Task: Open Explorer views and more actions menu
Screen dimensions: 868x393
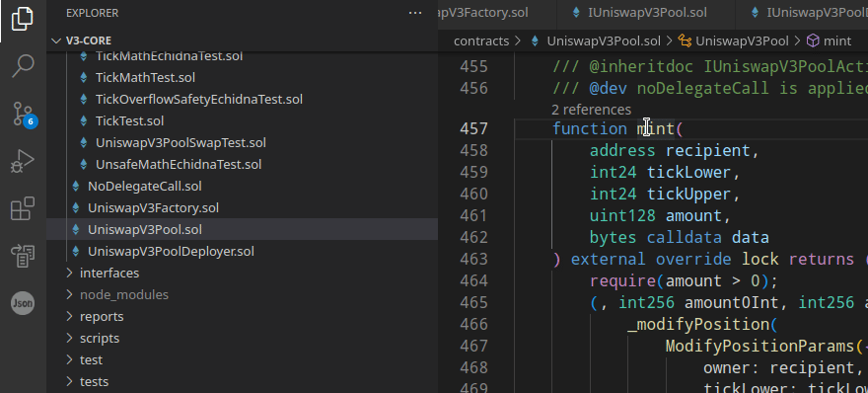Action: click(415, 13)
